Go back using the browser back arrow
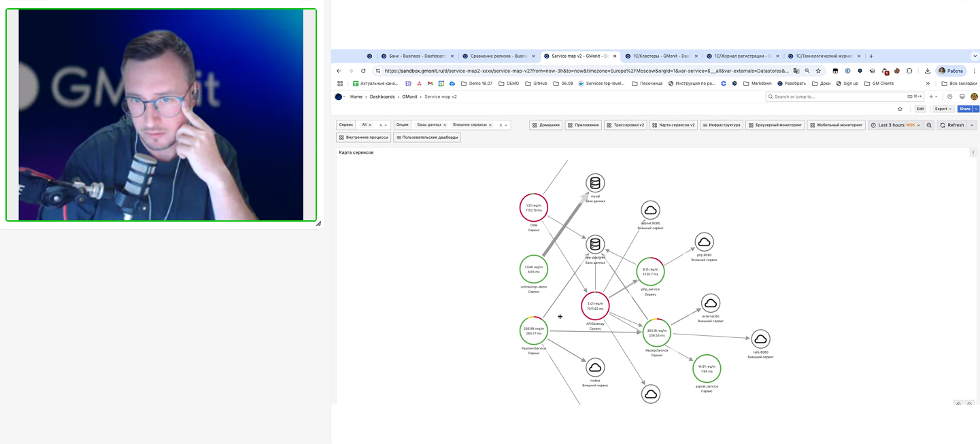 pyautogui.click(x=339, y=71)
